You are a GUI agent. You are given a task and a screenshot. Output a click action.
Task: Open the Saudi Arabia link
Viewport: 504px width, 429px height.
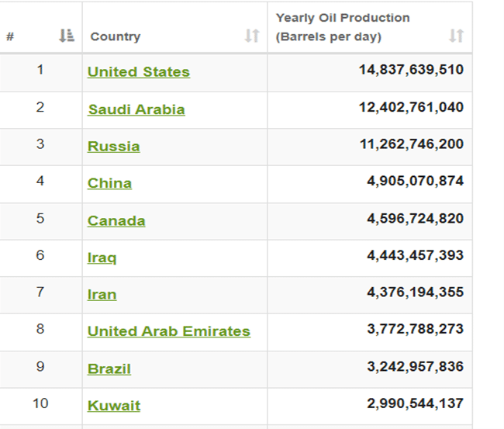pyautogui.click(x=136, y=109)
